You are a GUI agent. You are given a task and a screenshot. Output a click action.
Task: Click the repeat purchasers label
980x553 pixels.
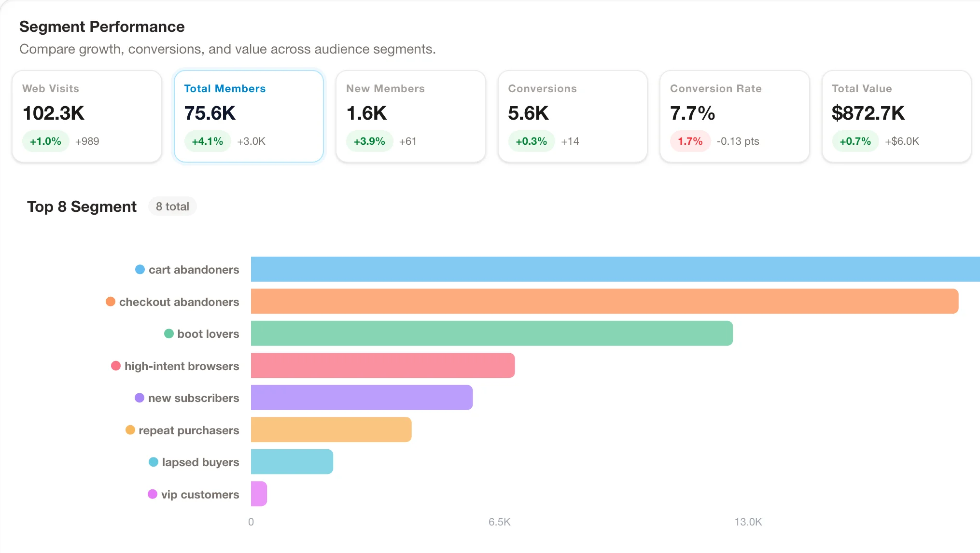click(x=189, y=430)
